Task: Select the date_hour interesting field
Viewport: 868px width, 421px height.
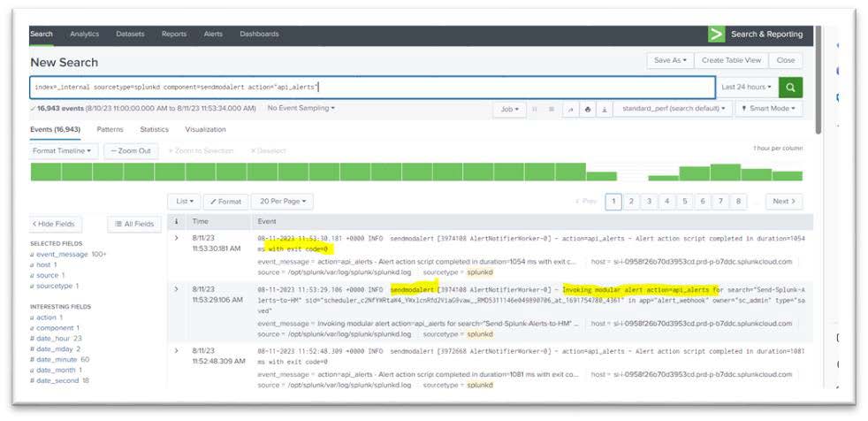Action: click(54, 339)
